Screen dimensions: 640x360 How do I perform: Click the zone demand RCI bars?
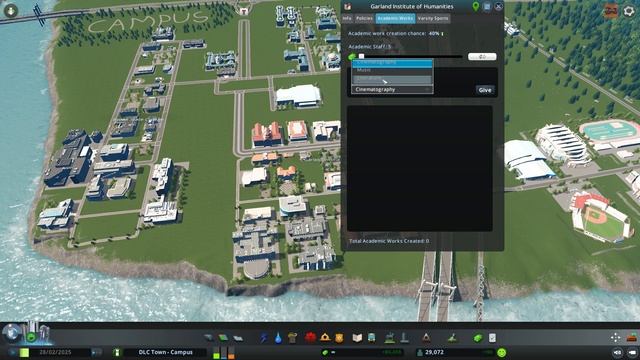pyautogui.click(x=224, y=352)
